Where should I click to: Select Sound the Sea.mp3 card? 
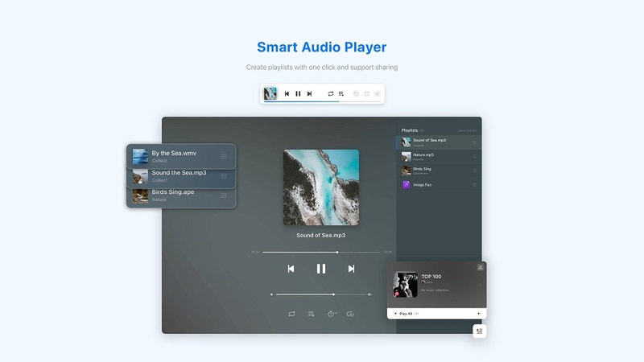click(x=181, y=179)
